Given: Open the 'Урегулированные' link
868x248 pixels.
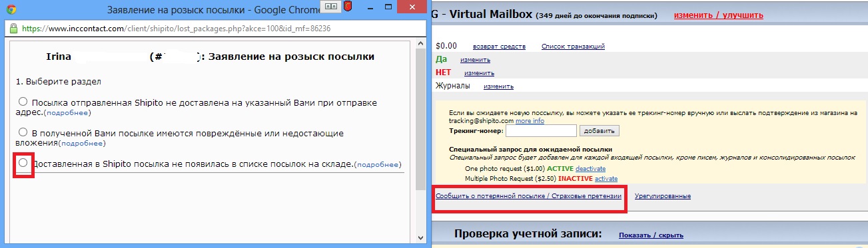Looking at the screenshot, I should pyautogui.click(x=663, y=196).
